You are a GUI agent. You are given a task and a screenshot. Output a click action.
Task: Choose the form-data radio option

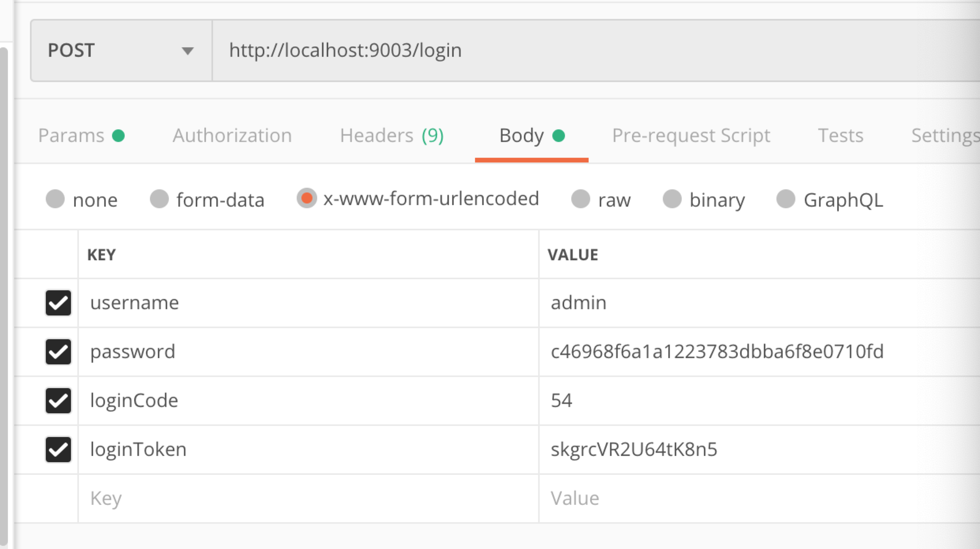click(159, 199)
